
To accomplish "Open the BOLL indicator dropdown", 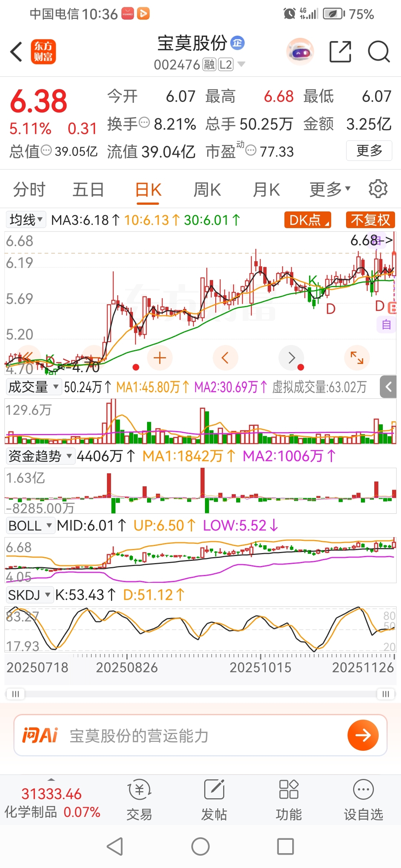I will (x=30, y=526).
